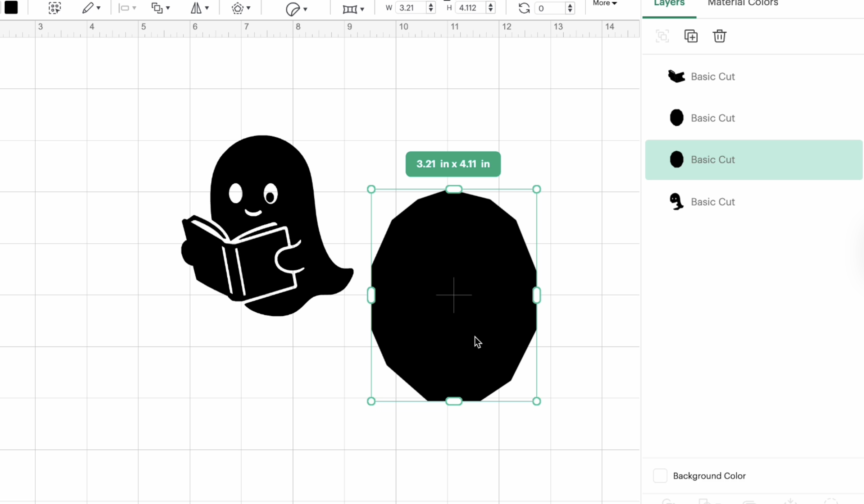Viewport: 864px width, 504px height.
Task: Enable the Background Color checkbox
Action: [660, 475]
